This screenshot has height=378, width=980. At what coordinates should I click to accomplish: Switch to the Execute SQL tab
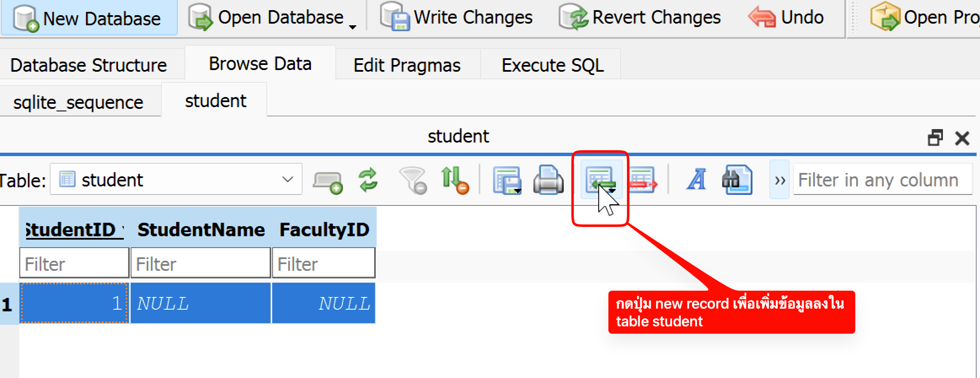coord(552,65)
